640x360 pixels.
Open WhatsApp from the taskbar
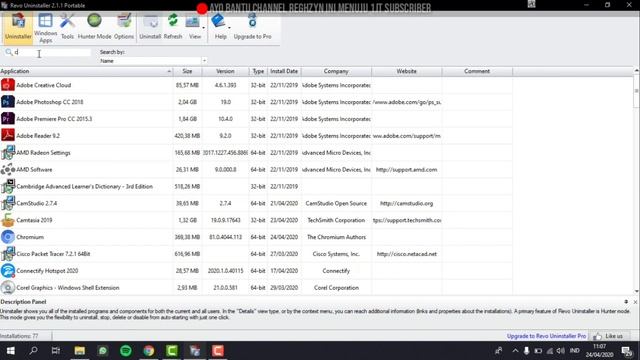(103, 351)
